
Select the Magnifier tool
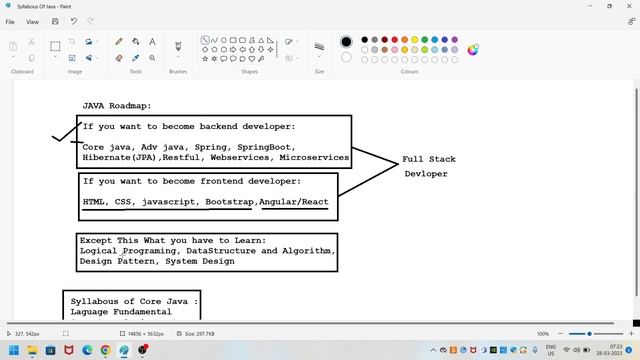click(152, 58)
